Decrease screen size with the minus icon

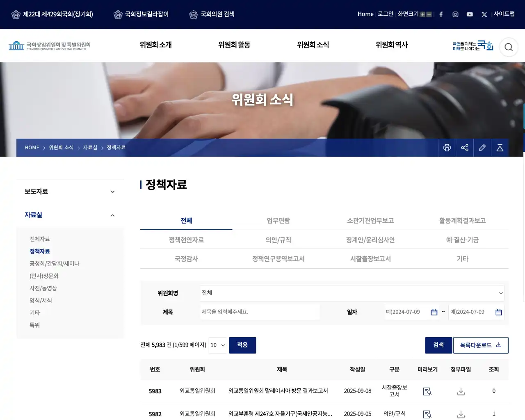(x=429, y=14)
